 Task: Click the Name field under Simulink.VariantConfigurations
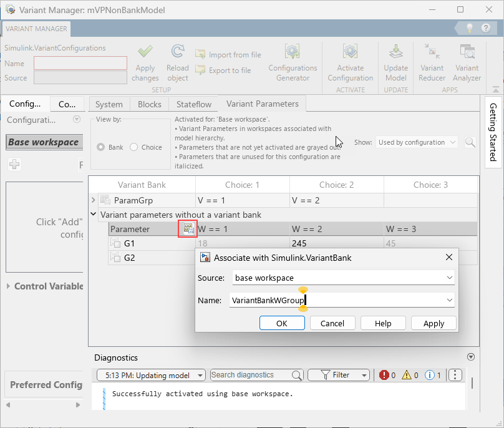(x=80, y=63)
